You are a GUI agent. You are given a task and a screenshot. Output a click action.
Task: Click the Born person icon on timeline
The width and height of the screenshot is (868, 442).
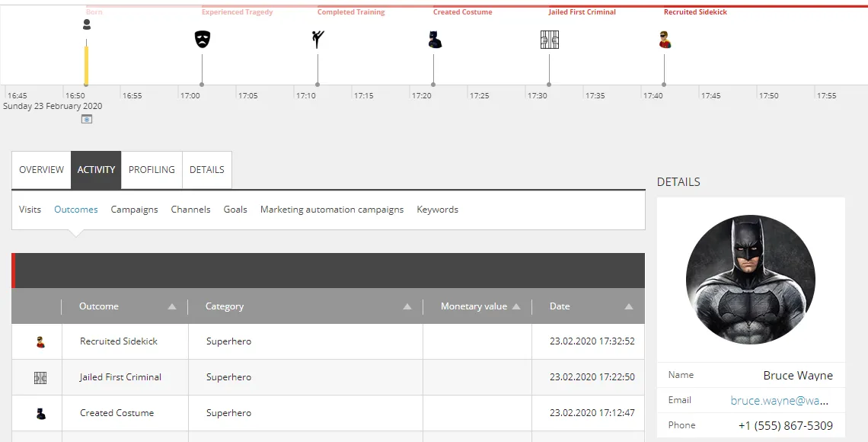(86, 24)
